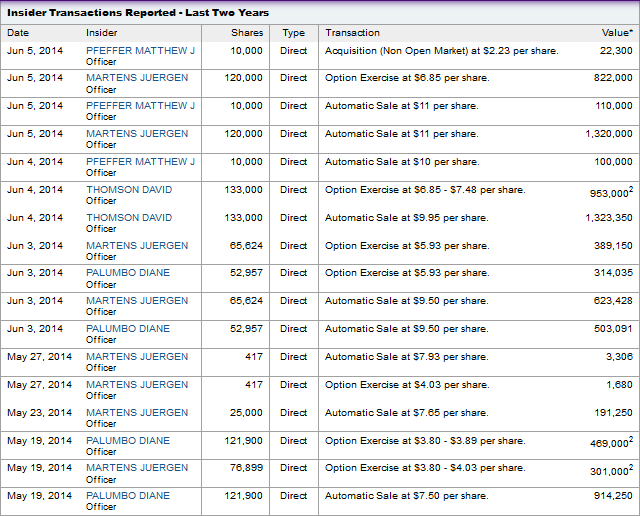Screen dimensions: 640x516
Task: Open PFEFFER MATTHEW J link in the Jun 4 row
Action: tap(140, 162)
